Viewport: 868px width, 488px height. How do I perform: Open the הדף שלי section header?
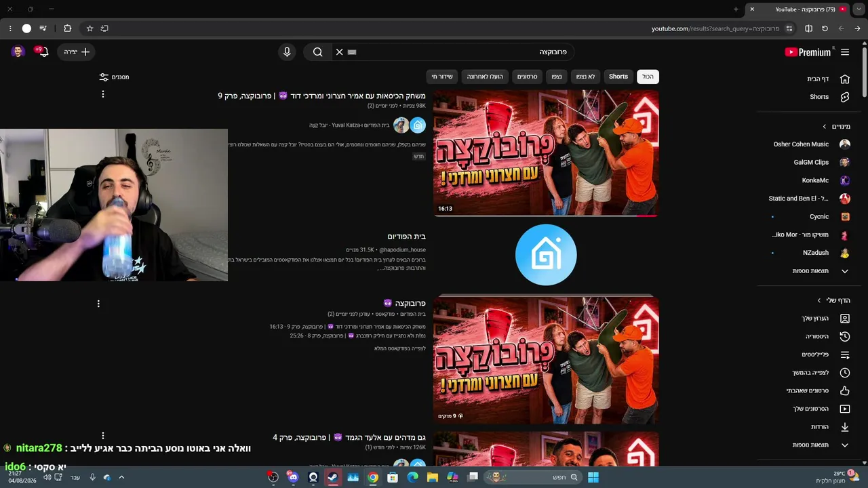pyautogui.click(x=833, y=300)
